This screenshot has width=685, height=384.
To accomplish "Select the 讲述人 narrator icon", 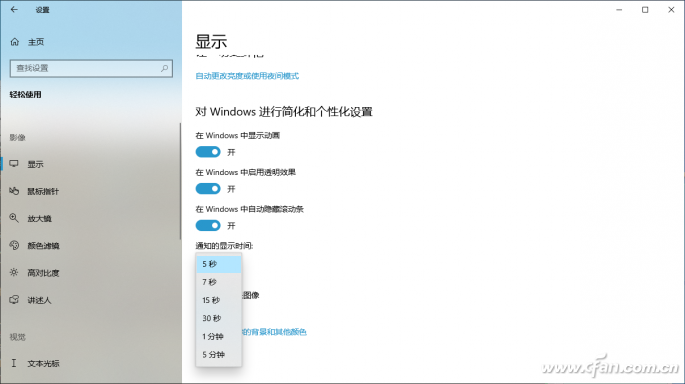I will 14,300.
